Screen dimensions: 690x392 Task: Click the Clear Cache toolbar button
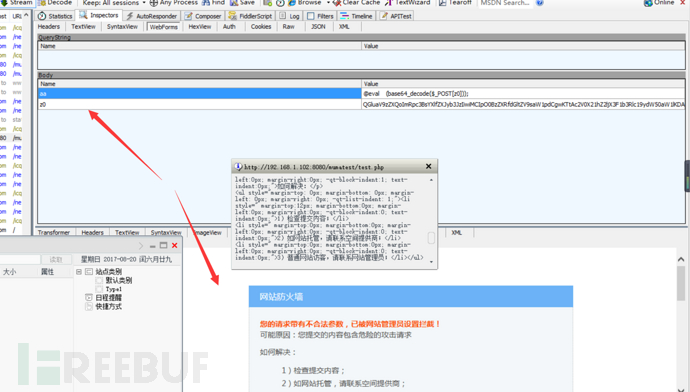point(358,3)
